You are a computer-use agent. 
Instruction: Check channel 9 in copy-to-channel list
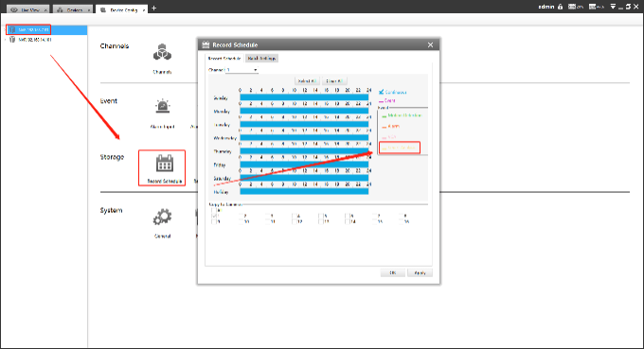[214, 221]
